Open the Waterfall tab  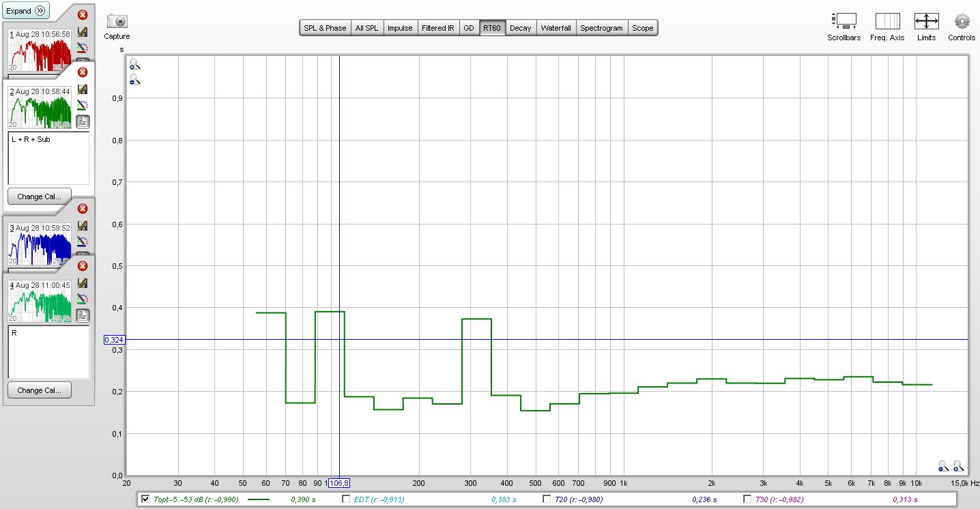click(556, 28)
